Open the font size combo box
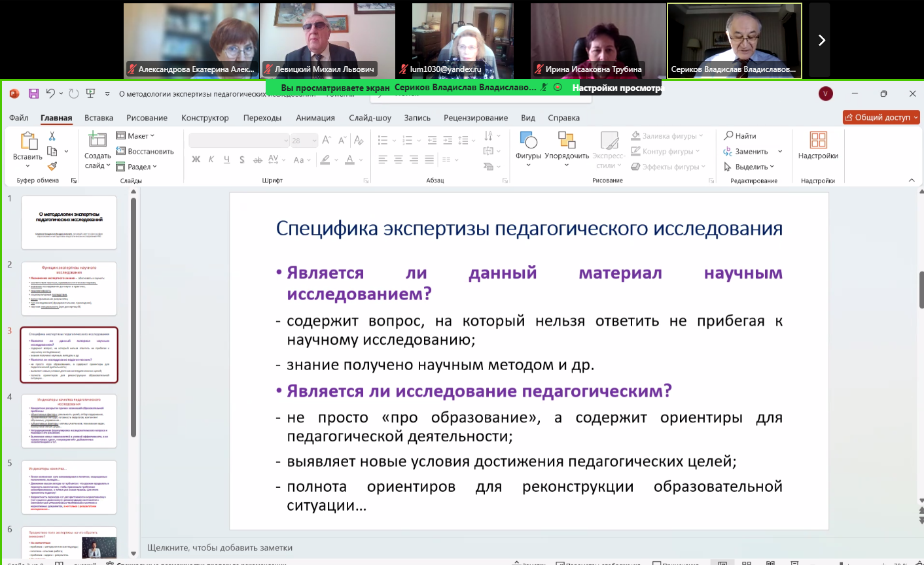The image size is (924, 565). pos(304,141)
